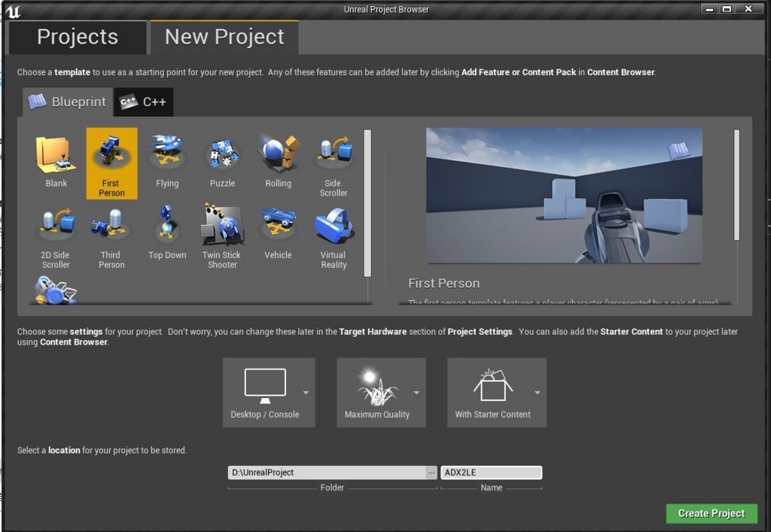
Task: Select the Blank template icon
Action: click(56, 155)
